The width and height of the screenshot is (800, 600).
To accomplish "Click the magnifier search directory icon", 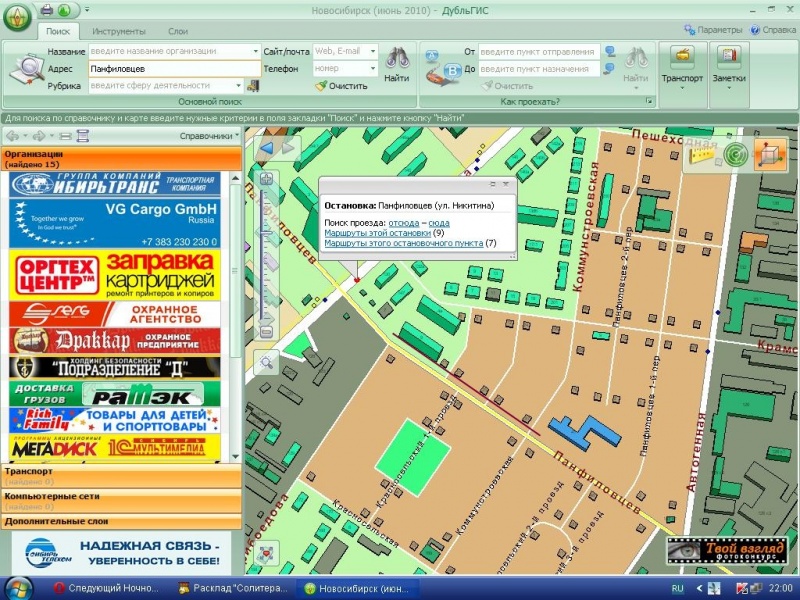I will pos(26,69).
